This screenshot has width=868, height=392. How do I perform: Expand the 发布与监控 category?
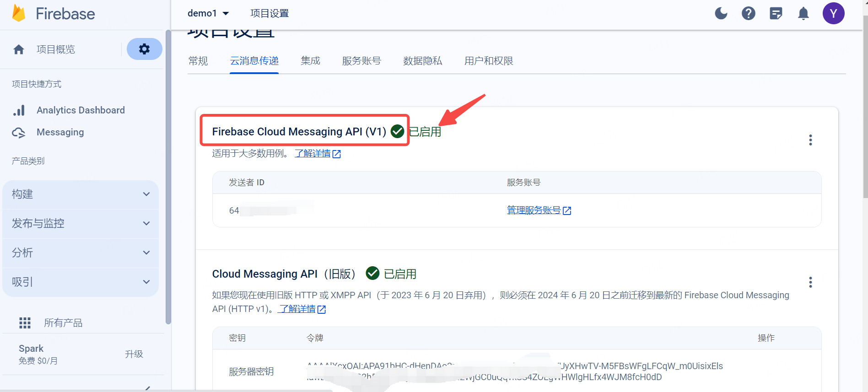coord(81,224)
